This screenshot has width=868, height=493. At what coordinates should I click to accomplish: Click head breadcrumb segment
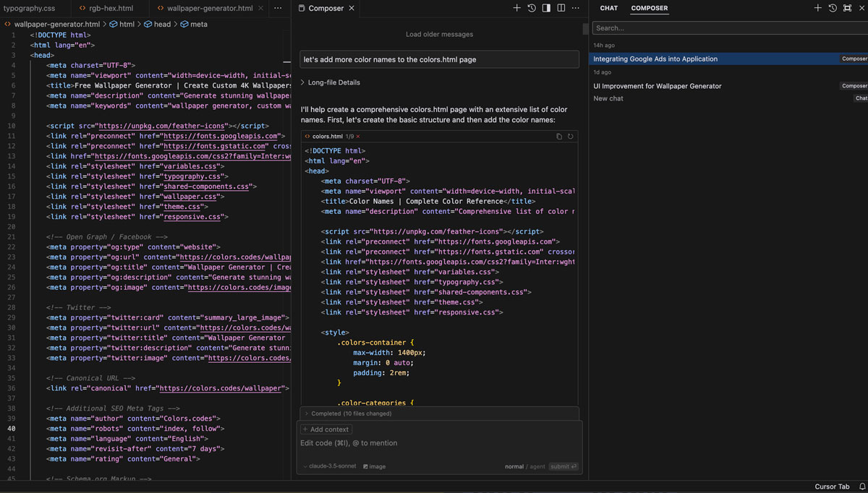(157, 24)
